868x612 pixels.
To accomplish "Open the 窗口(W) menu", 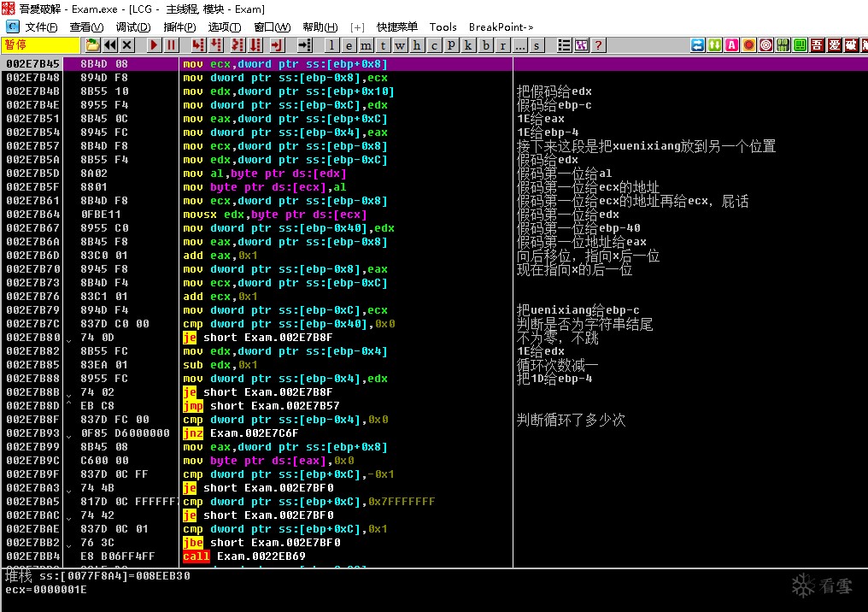I will [273, 27].
